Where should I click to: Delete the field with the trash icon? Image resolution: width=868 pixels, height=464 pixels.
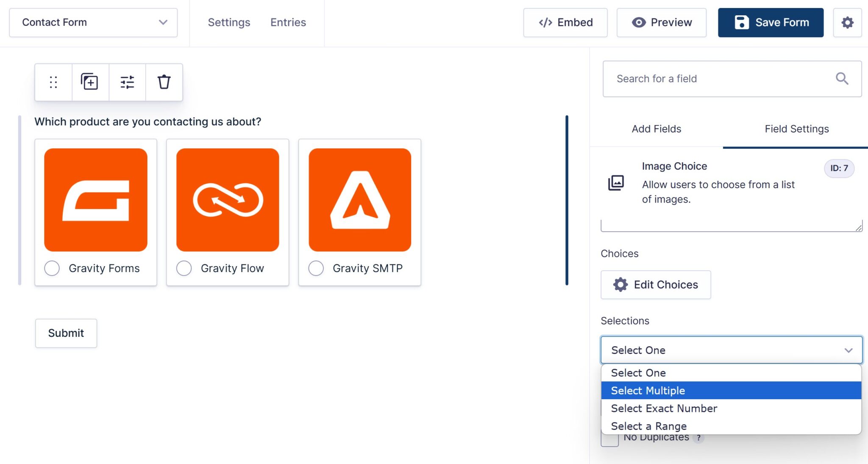[164, 82]
